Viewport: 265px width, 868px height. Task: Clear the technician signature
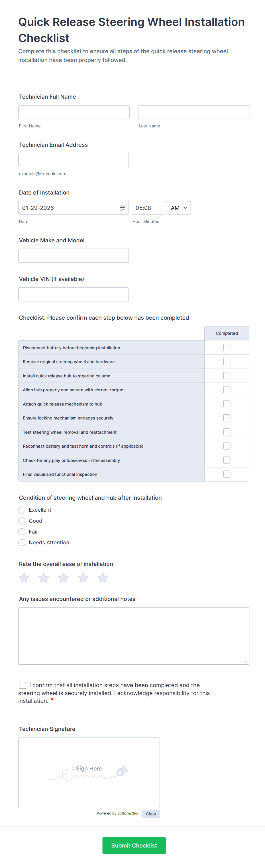151,814
